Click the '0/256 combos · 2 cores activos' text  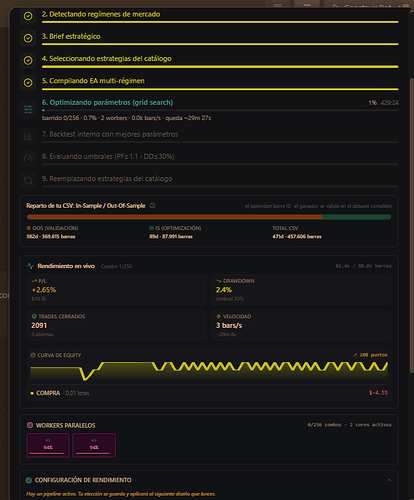tap(349, 425)
